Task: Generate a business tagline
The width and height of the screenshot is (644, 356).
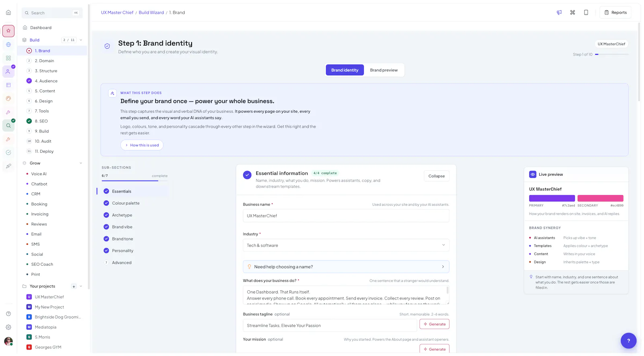Action: [434, 324]
